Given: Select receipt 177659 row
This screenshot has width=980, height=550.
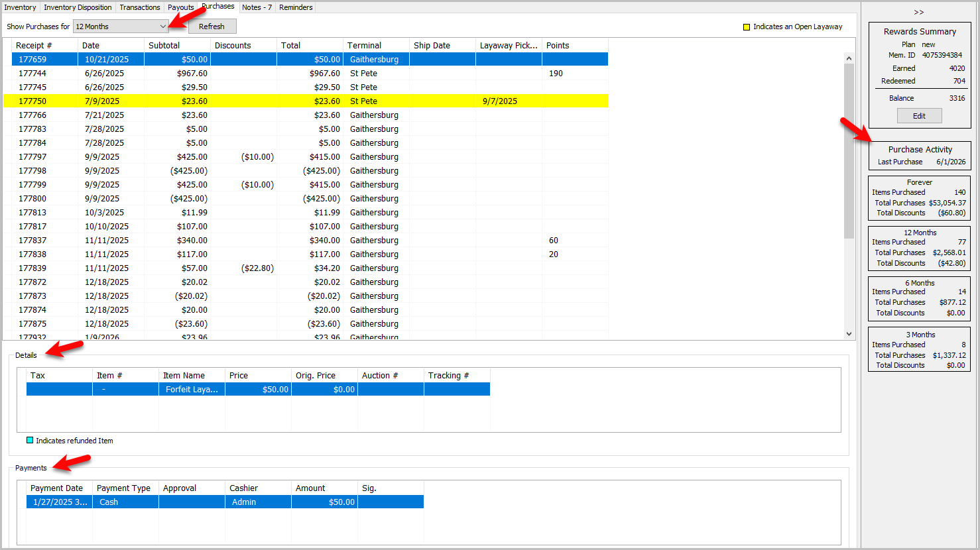Looking at the screenshot, I should (x=310, y=59).
